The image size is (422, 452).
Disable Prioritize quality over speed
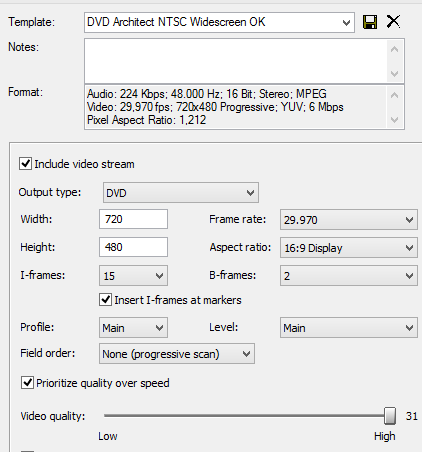(27, 383)
